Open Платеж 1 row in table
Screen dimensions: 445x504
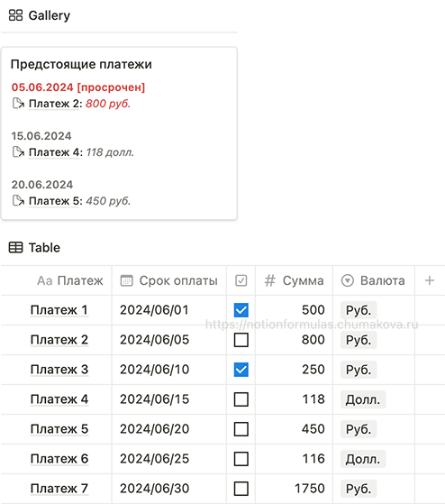(x=59, y=310)
